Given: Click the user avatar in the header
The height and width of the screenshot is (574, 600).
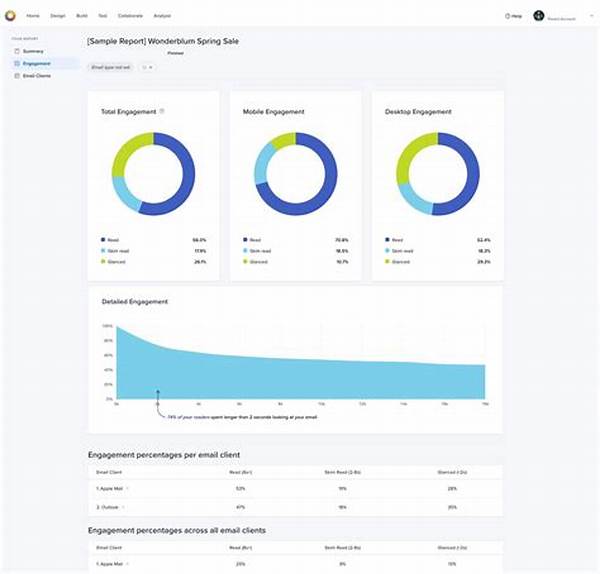Looking at the screenshot, I should [539, 16].
